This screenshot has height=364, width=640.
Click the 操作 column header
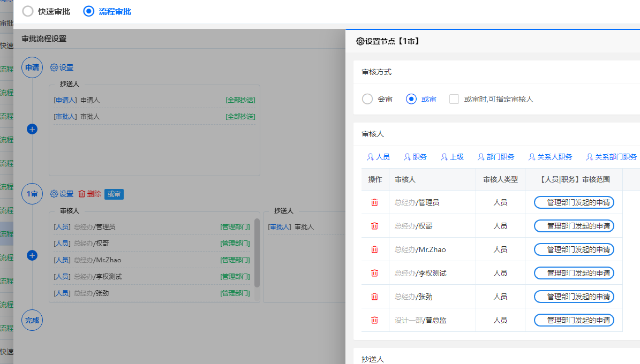click(x=375, y=179)
